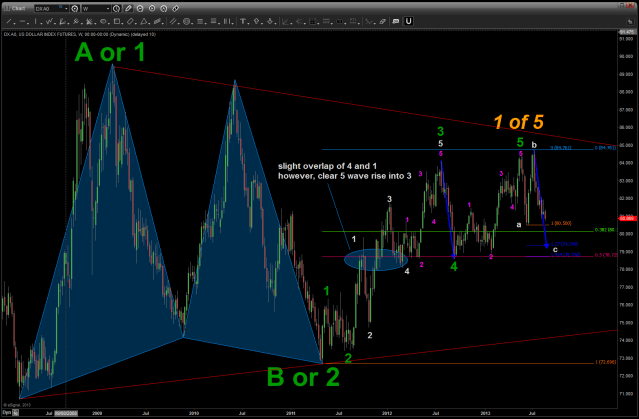Screen dimensions: 639x419
Task: Click the eraser tool icon
Action: [382, 21]
